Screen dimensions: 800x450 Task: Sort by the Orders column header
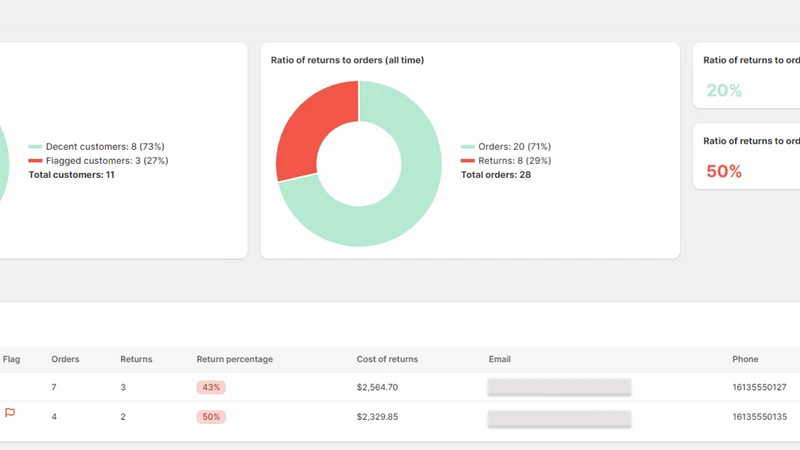[65, 359]
